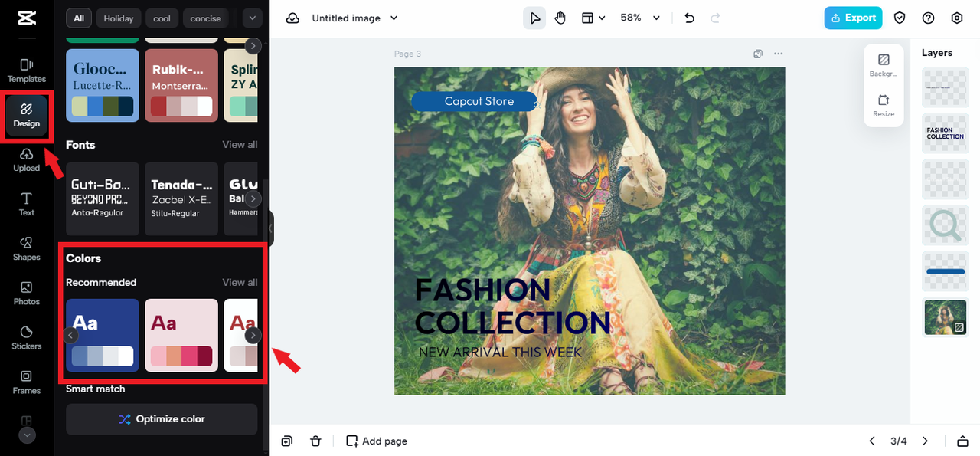The height and width of the screenshot is (456, 980).
Task: Expand the filter tags dropdown
Action: [252, 18]
